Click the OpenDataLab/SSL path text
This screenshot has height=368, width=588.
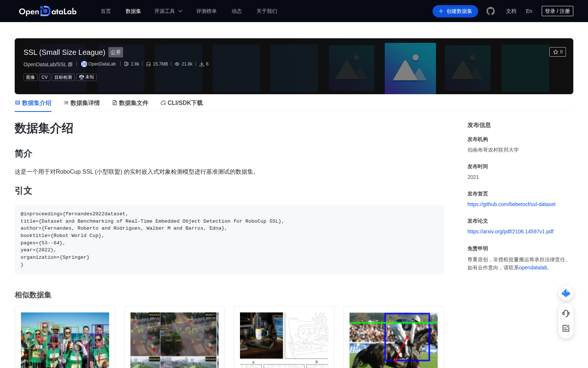tap(45, 64)
